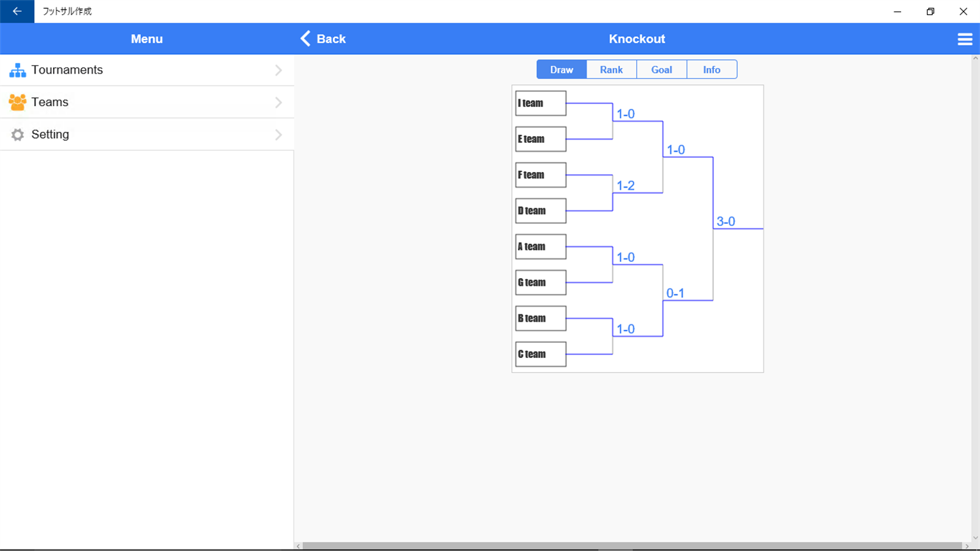Click the orange Teams people icon
The height and width of the screenshot is (551, 980).
(x=18, y=102)
